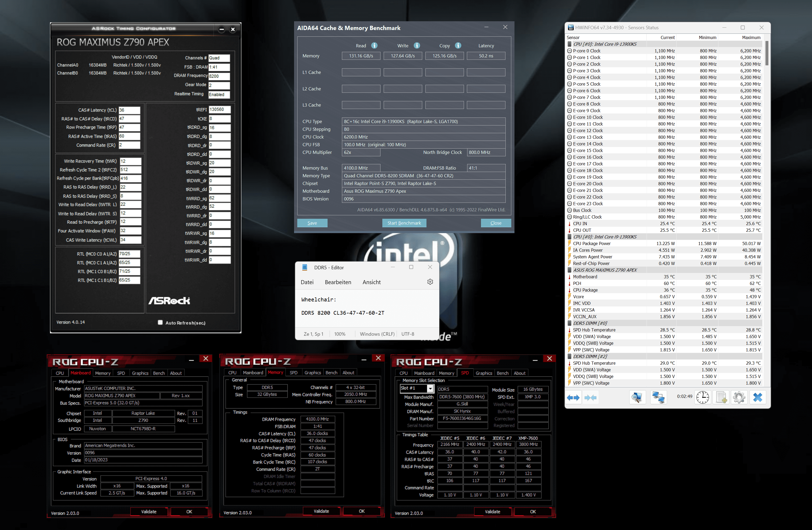Open Memory tab in SPD CPU-Z window
The width and height of the screenshot is (812, 530).
(x=446, y=373)
